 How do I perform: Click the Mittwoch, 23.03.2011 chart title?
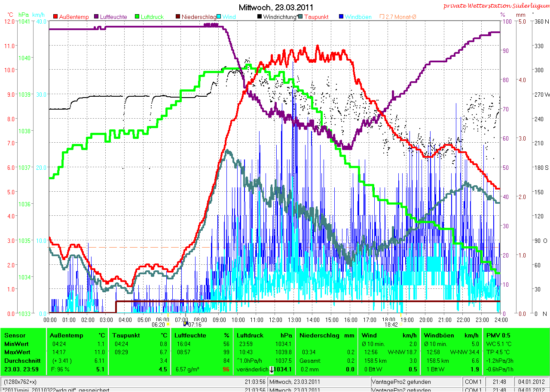point(276,7)
